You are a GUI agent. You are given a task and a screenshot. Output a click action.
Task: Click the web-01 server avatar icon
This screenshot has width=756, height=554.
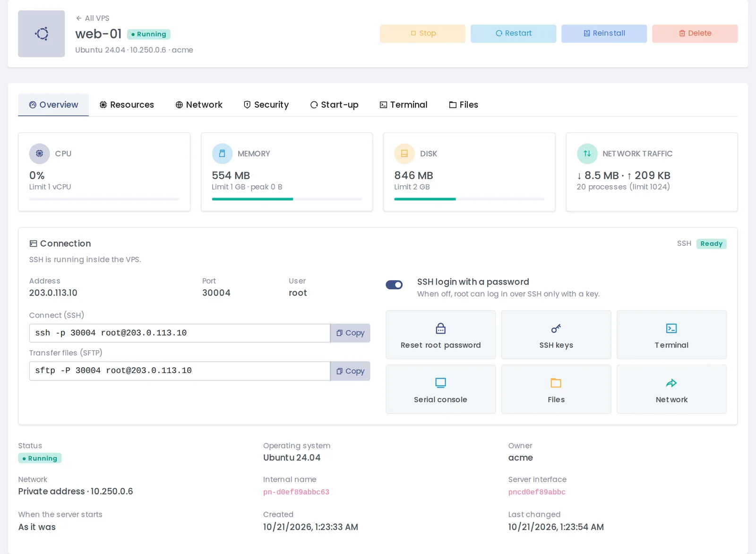pos(42,34)
